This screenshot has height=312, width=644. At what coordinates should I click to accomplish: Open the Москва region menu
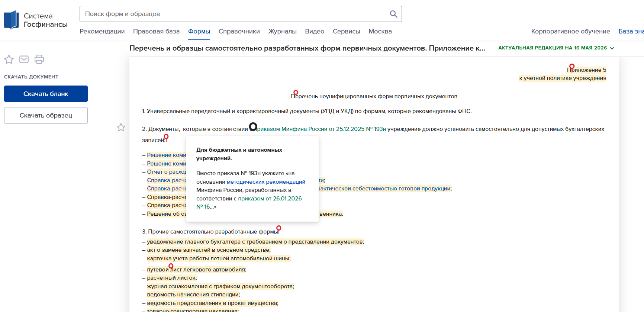[380, 32]
